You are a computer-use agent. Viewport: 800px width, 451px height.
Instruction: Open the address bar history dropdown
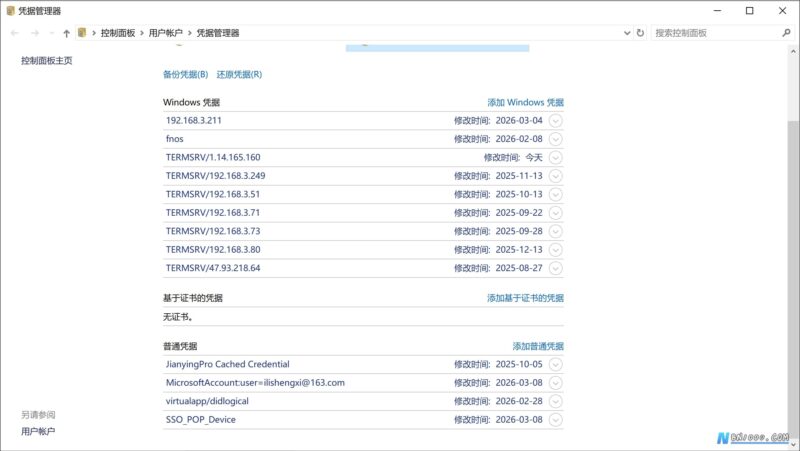[627, 33]
